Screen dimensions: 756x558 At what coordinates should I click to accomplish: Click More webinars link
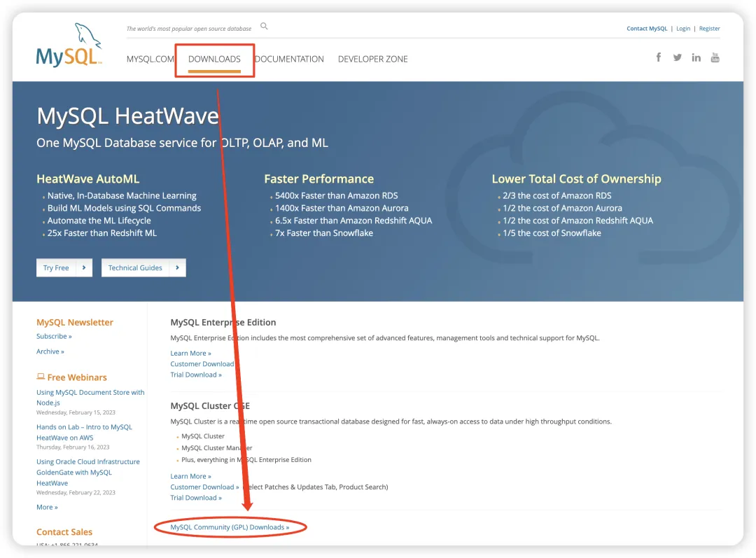point(47,507)
